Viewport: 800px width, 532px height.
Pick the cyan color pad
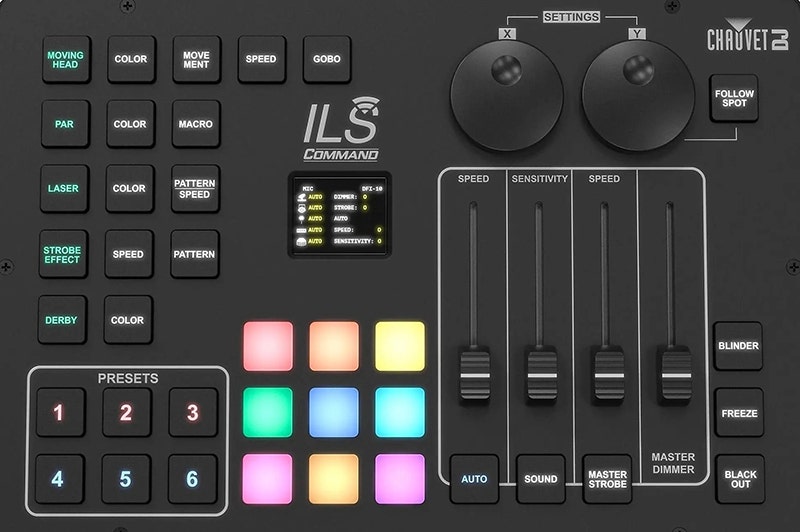(x=400, y=412)
